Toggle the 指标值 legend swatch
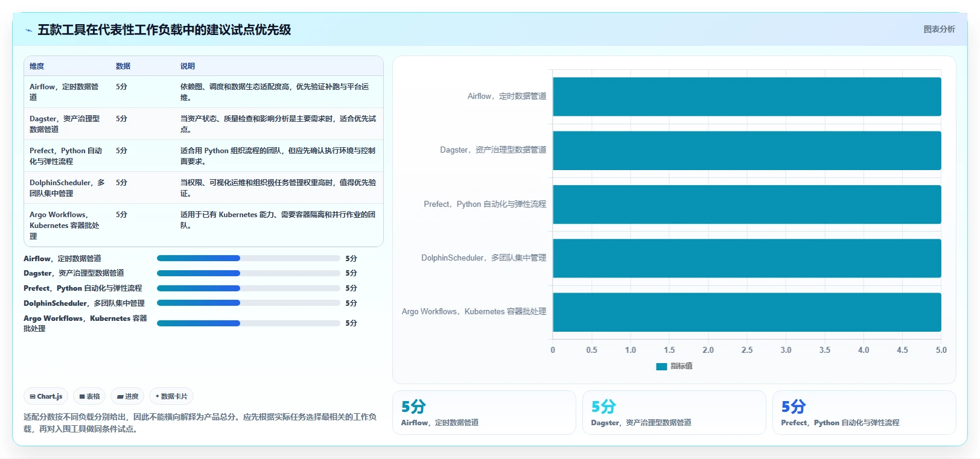This screenshot has height=459, width=980. pos(661,366)
